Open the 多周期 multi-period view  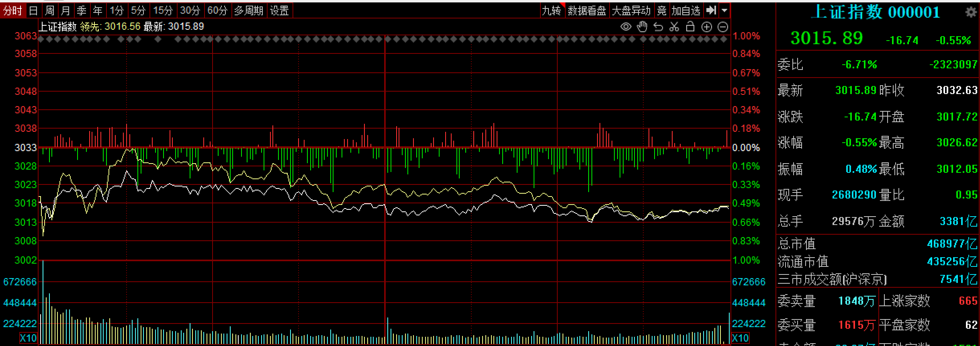click(248, 10)
